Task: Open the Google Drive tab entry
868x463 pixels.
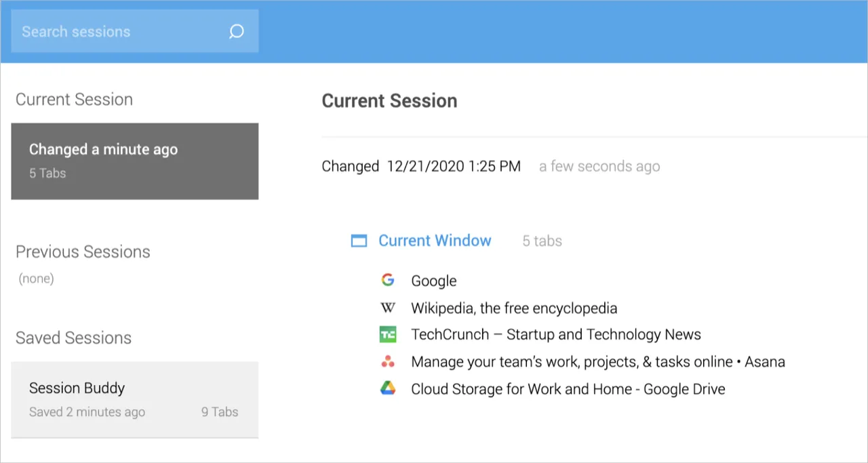Action: 568,388
